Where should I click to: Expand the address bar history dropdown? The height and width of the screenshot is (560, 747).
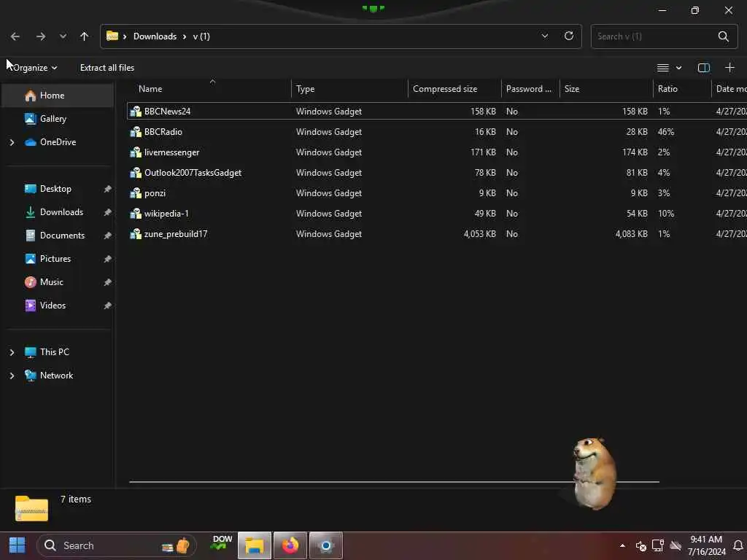tap(544, 36)
